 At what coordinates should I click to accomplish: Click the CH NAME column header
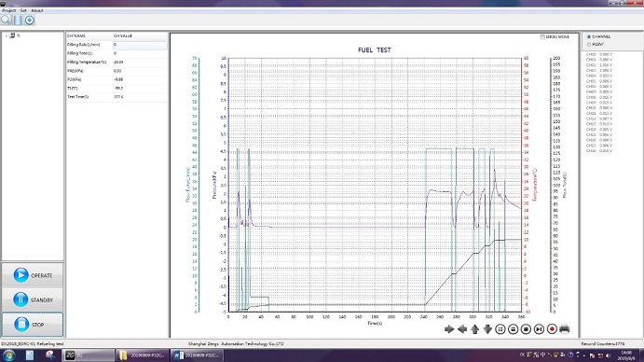[89, 35]
